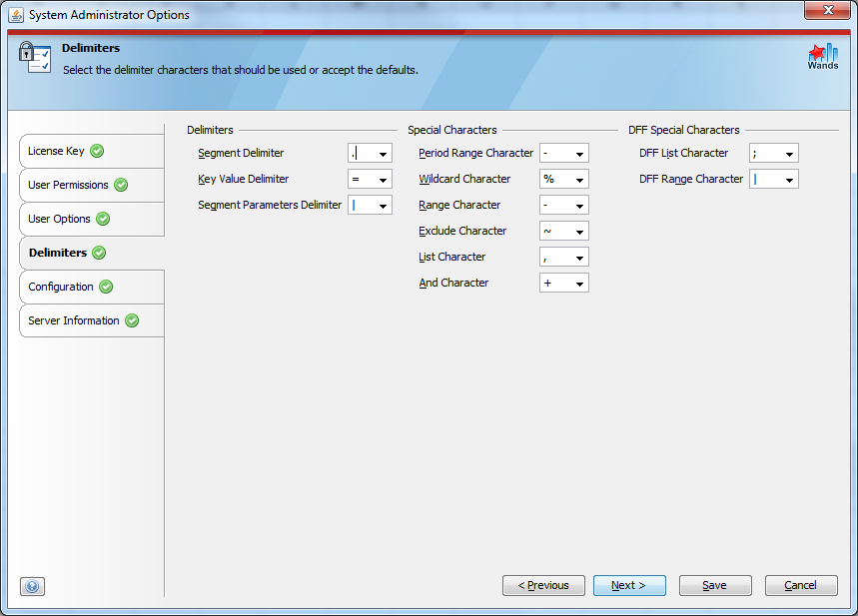Click the List Character label
Screen dimensions: 858x616
[452, 258]
